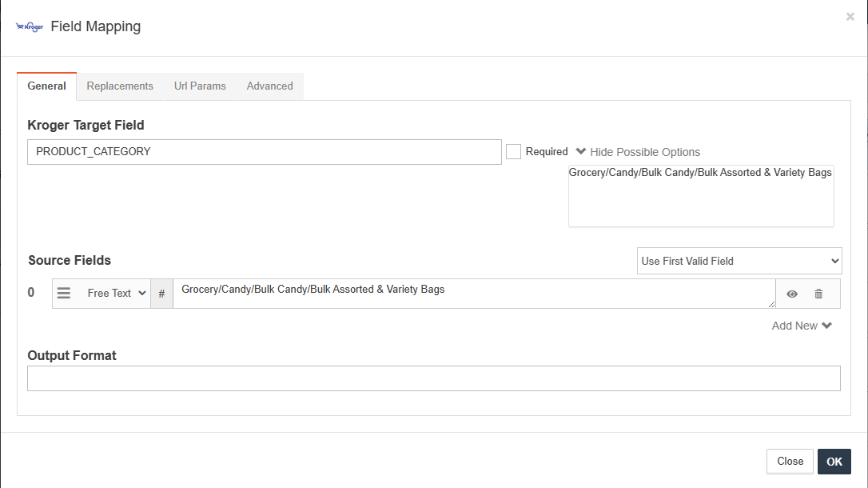Image resolution: width=868 pixels, height=488 pixels.
Task: Switch to the Advanced tab
Action: [269, 86]
